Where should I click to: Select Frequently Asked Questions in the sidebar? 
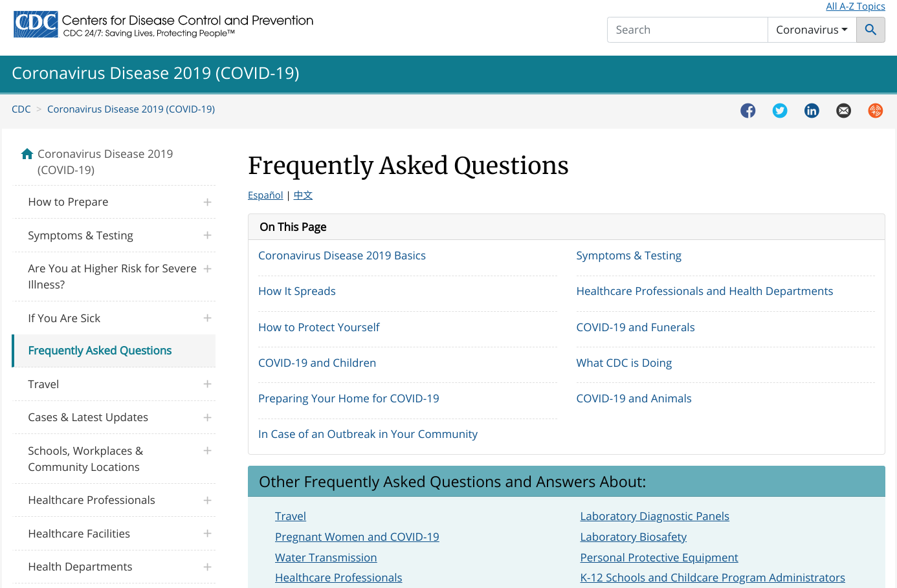100,351
